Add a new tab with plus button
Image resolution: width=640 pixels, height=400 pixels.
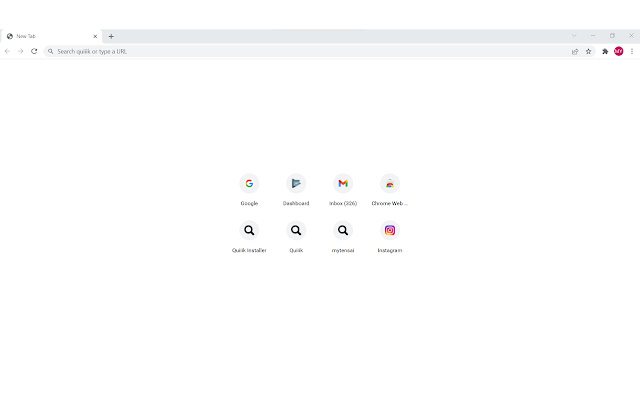[111, 36]
